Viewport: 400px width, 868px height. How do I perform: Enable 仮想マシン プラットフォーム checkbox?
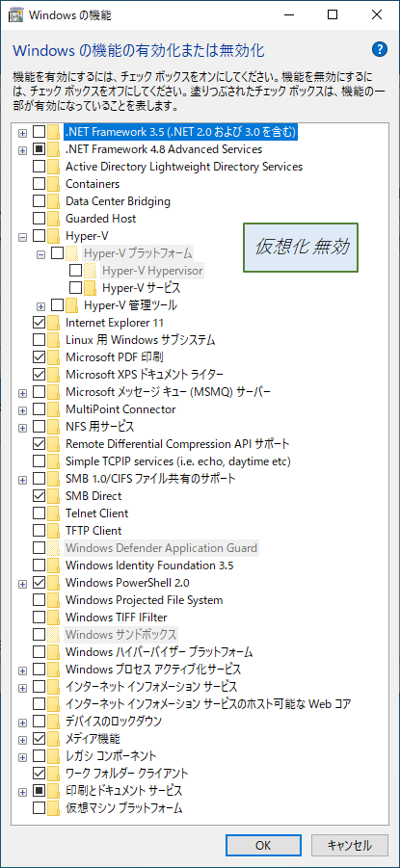pyautogui.click(x=39, y=808)
